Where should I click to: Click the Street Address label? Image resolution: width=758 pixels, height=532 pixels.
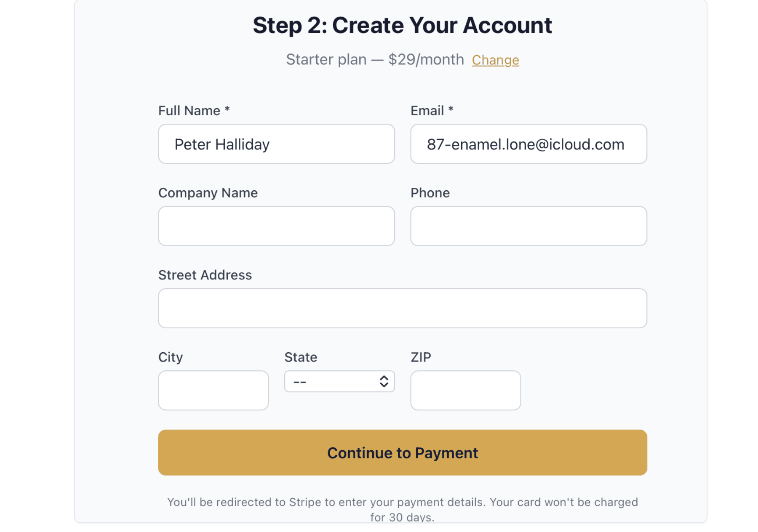tap(205, 275)
